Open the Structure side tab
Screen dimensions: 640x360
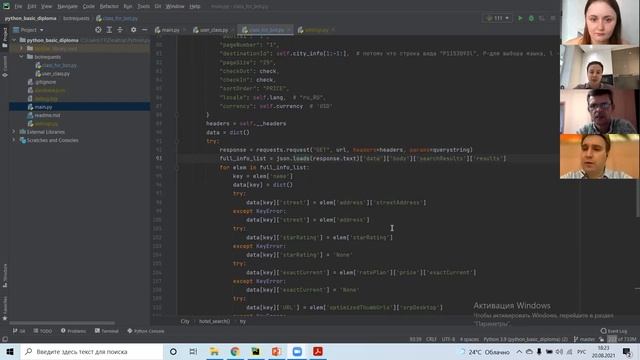pyautogui.click(x=5, y=276)
